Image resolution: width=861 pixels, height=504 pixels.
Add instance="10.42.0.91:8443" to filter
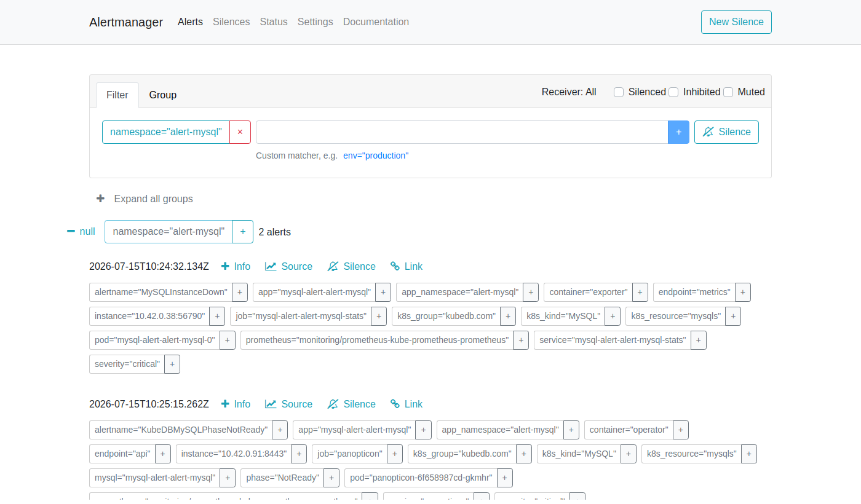click(299, 454)
